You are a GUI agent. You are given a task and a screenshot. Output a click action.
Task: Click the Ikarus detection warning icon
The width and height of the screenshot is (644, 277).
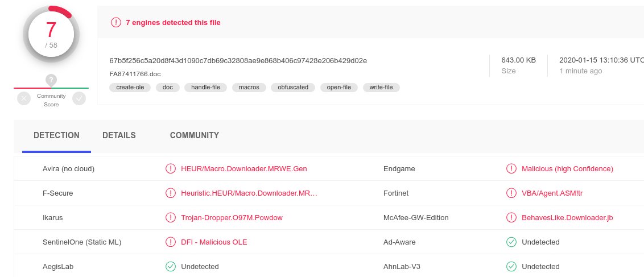coord(171,217)
